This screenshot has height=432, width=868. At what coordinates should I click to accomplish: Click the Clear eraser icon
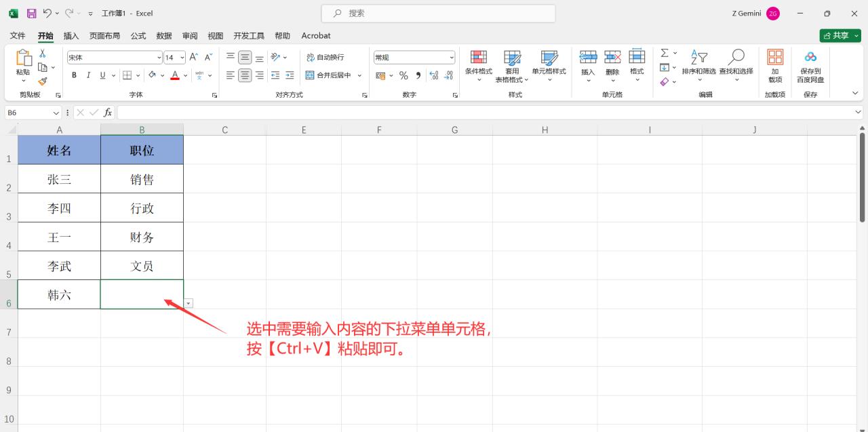(x=665, y=81)
